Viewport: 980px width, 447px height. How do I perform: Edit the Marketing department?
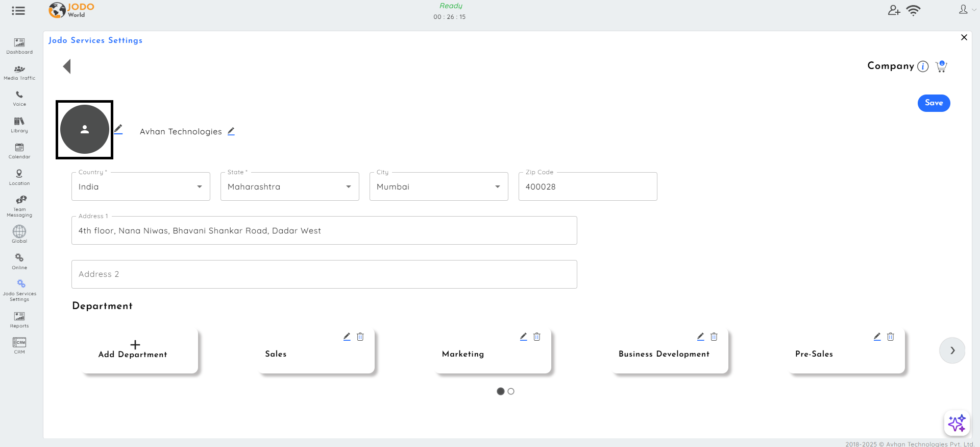click(524, 337)
